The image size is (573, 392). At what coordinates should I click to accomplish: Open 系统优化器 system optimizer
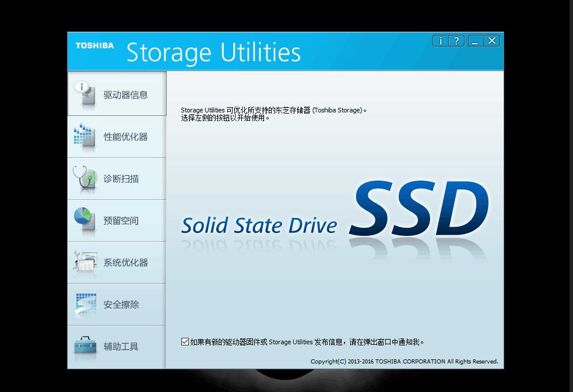pyautogui.click(x=117, y=263)
